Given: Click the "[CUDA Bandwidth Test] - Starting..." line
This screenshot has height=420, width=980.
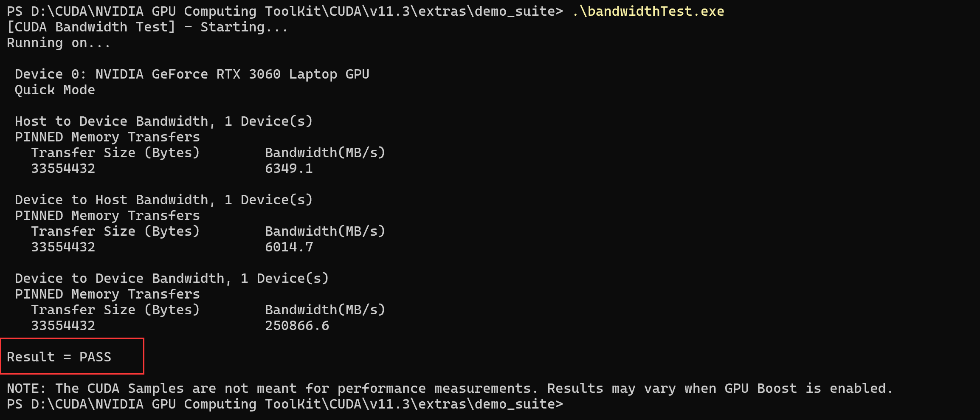Looking at the screenshot, I should click(x=147, y=27).
